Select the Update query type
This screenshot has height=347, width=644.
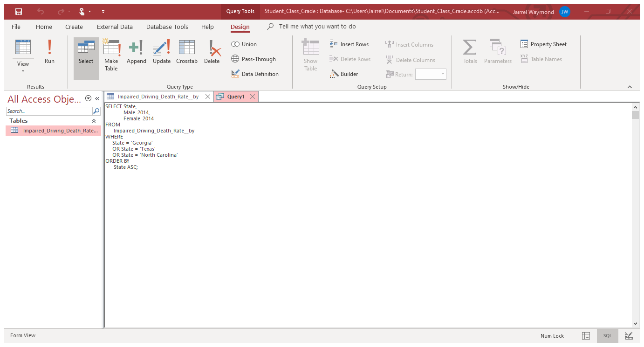click(x=162, y=52)
